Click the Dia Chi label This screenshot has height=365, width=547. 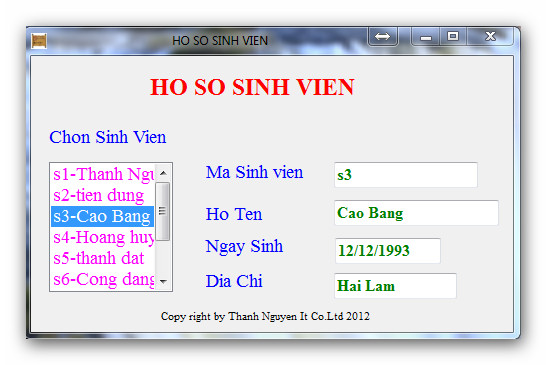pyautogui.click(x=234, y=281)
